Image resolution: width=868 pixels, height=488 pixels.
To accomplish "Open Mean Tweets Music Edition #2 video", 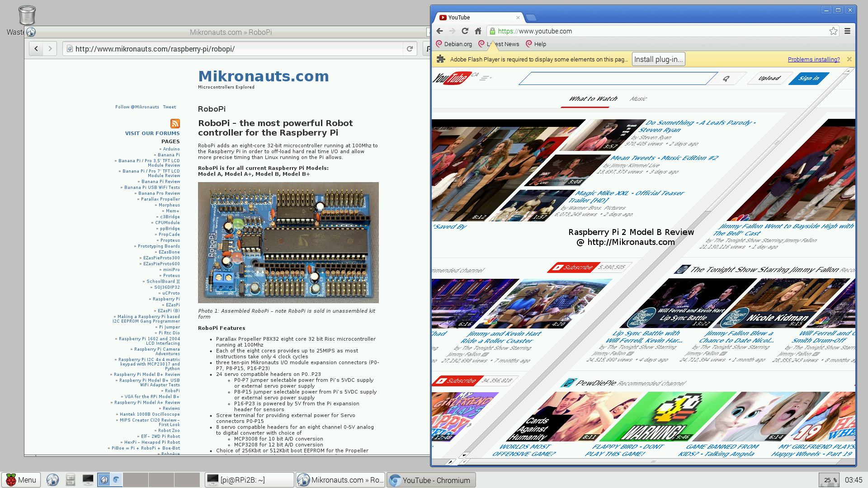I will (664, 158).
